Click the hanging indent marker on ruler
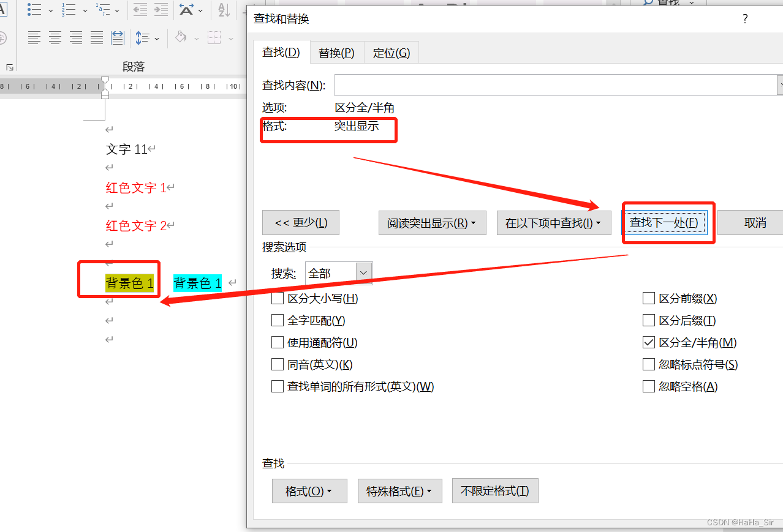This screenshot has height=532, width=783. click(105, 92)
